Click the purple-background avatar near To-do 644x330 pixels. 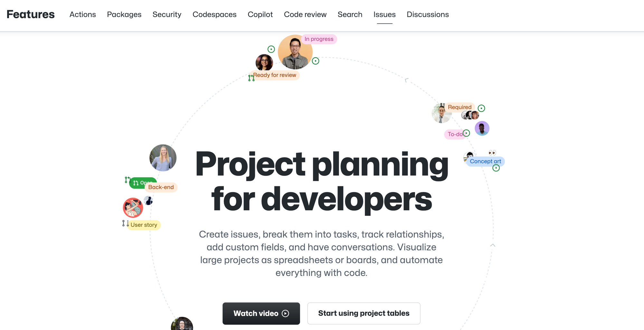pyautogui.click(x=482, y=128)
